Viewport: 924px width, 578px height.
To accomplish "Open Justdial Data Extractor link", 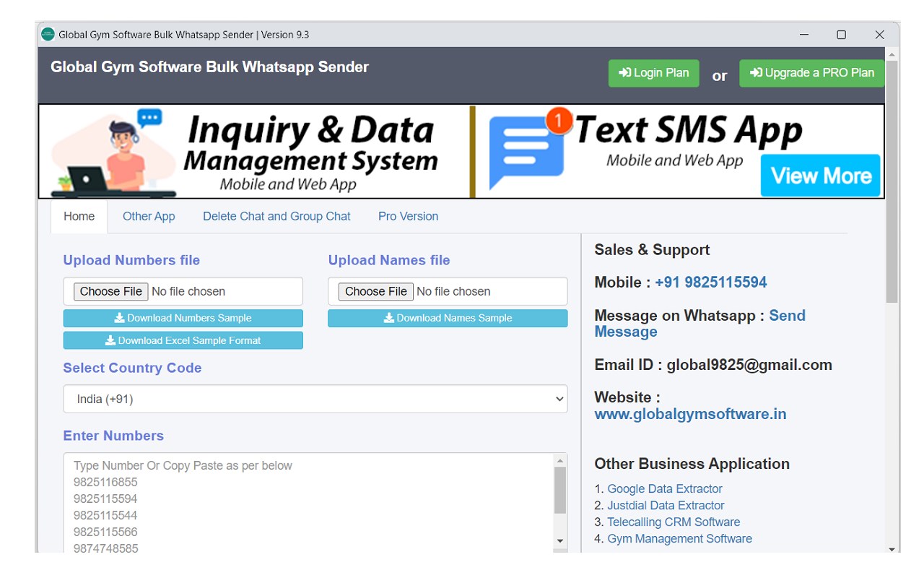I will click(x=666, y=506).
